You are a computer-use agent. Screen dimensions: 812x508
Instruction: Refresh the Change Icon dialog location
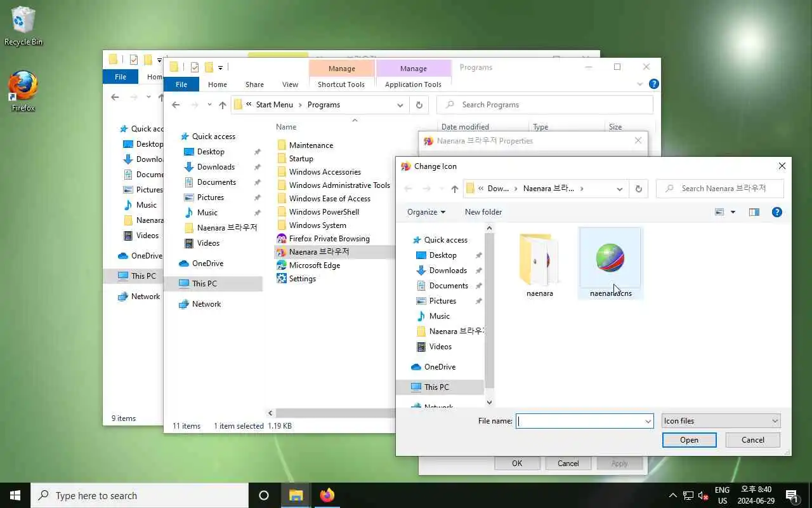point(638,189)
